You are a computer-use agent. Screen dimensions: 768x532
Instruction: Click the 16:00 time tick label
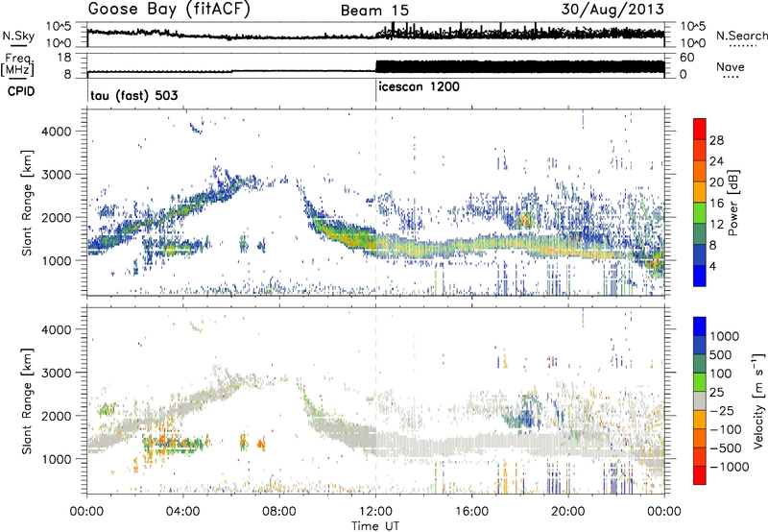pyautogui.click(x=472, y=512)
